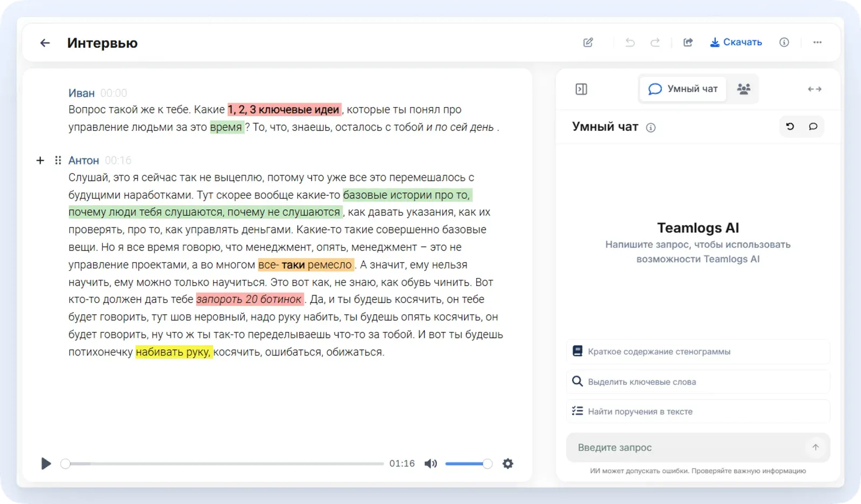Open the three-dots more menu
The image size is (861, 504).
[x=817, y=42]
